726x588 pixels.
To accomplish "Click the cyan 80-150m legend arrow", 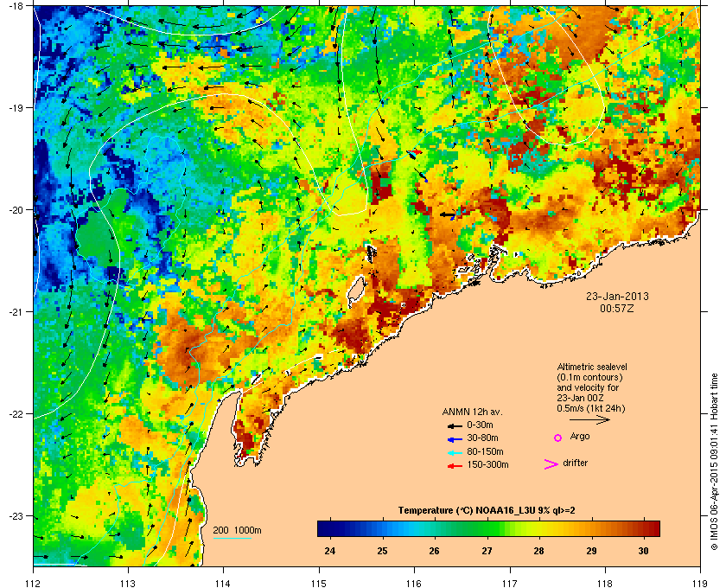I will click(x=455, y=452).
